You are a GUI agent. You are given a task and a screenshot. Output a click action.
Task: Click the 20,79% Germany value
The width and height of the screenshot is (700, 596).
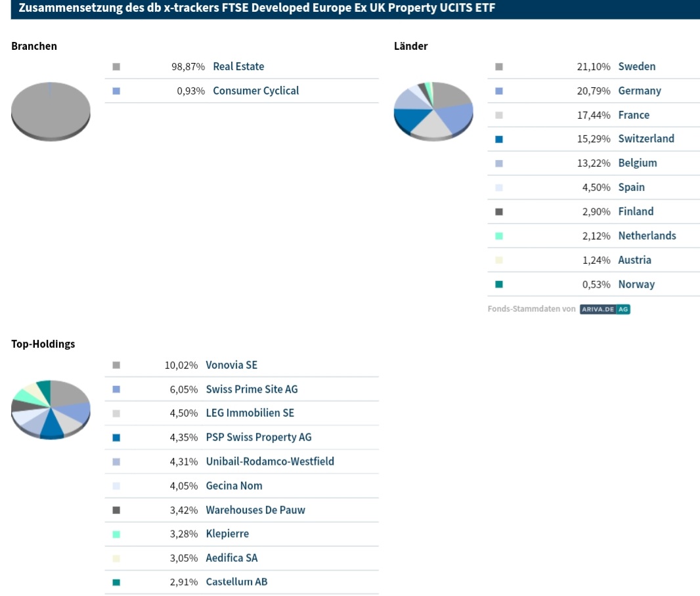594,91
